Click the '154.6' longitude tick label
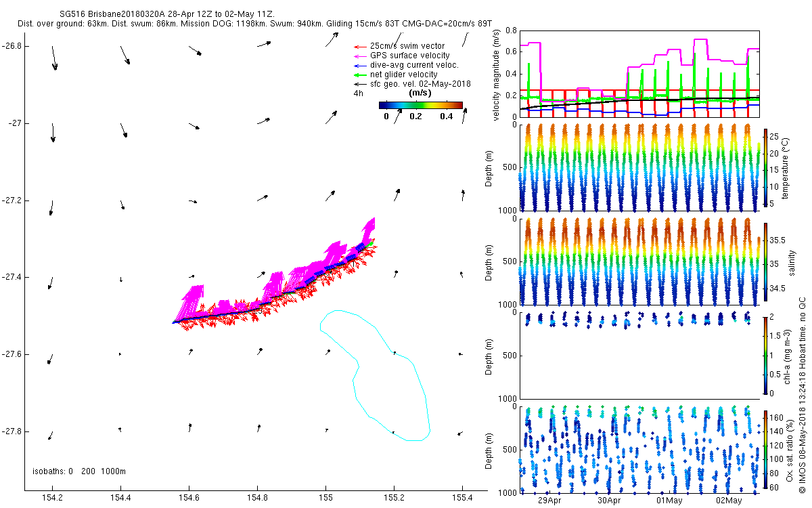Viewport: 812px width, 508px height. tap(189, 499)
